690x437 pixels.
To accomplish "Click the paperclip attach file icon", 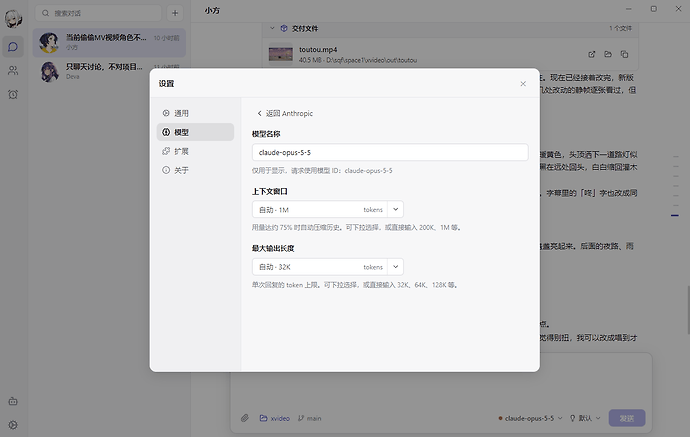I will (x=245, y=418).
